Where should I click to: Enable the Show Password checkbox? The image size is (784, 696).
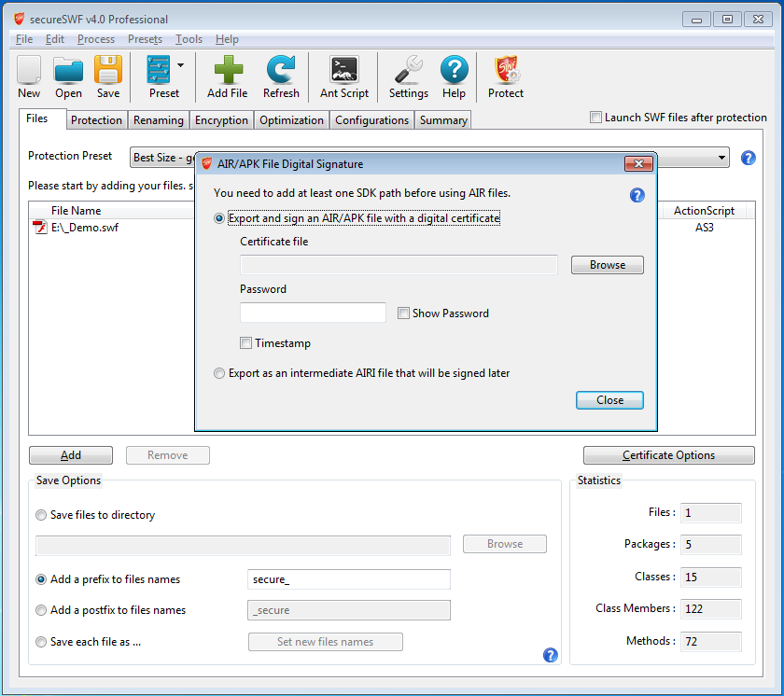[404, 313]
